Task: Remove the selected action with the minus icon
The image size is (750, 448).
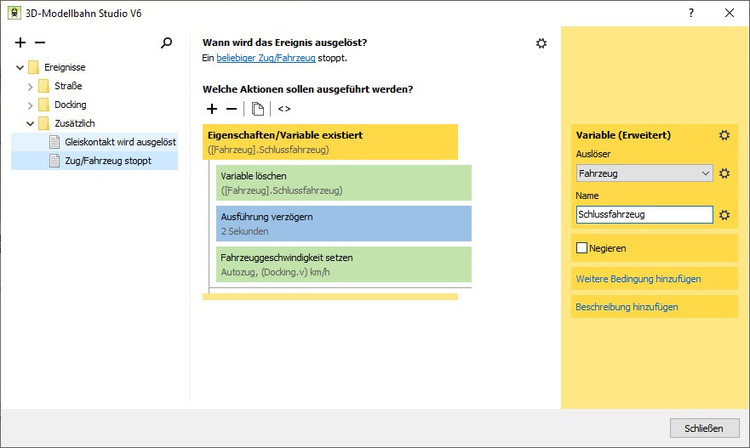Action: 231,108
